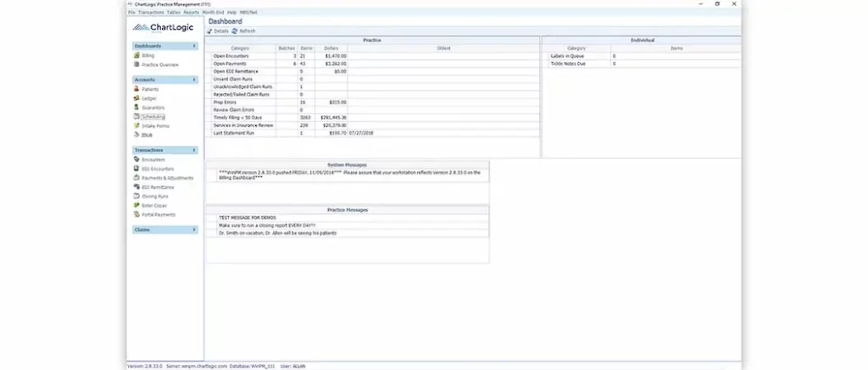The height and width of the screenshot is (370, 868).
Task: Click the $291,445.36 dollars cell
Action: (333, 118)
